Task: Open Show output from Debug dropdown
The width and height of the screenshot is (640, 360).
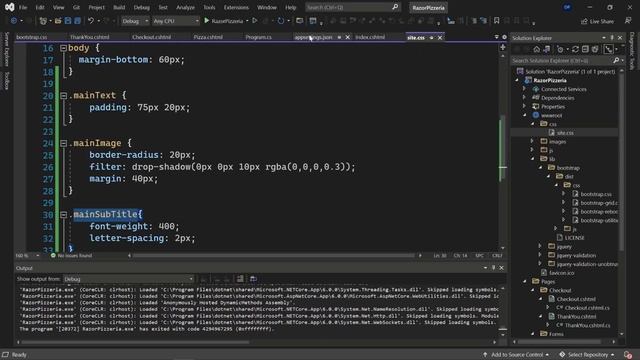Action: click(x=129, y=279)
